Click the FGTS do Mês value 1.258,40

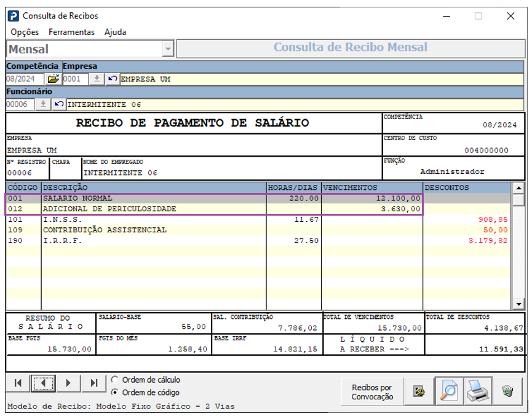(x=188, y=349)
